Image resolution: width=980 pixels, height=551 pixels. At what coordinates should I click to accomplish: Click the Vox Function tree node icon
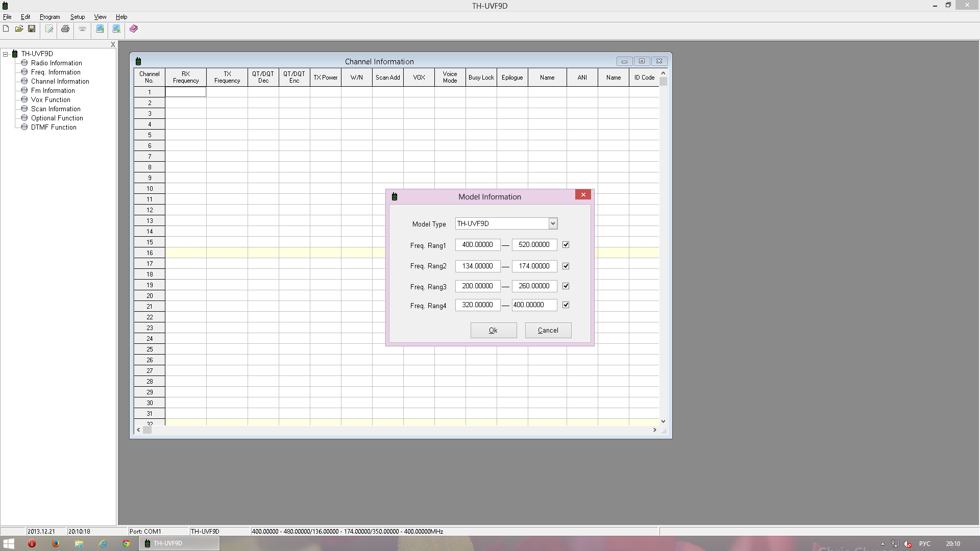(x=24, y=99)
